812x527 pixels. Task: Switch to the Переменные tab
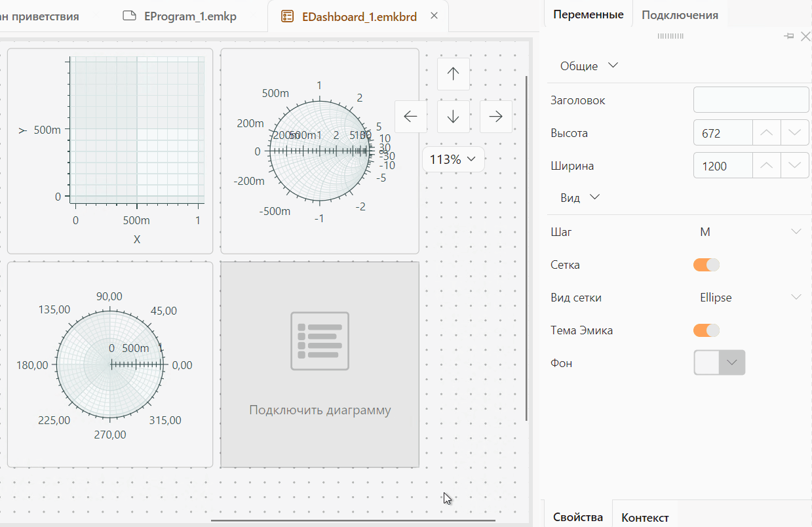point(588,14)
